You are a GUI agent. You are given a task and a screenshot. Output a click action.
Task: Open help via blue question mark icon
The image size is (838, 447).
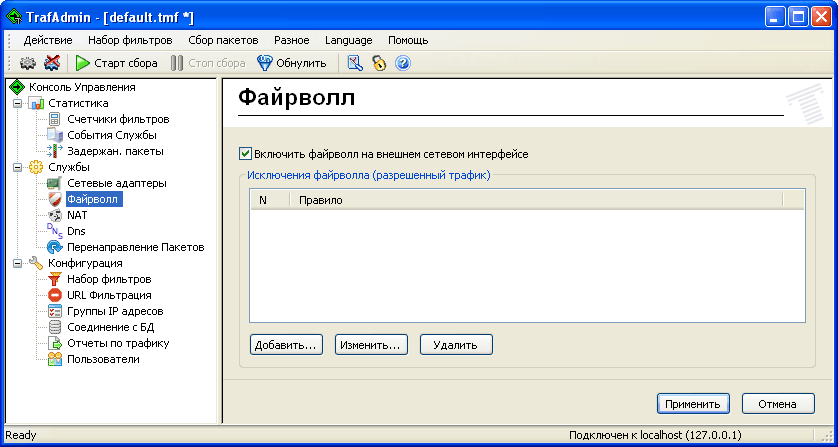point(402,64)
